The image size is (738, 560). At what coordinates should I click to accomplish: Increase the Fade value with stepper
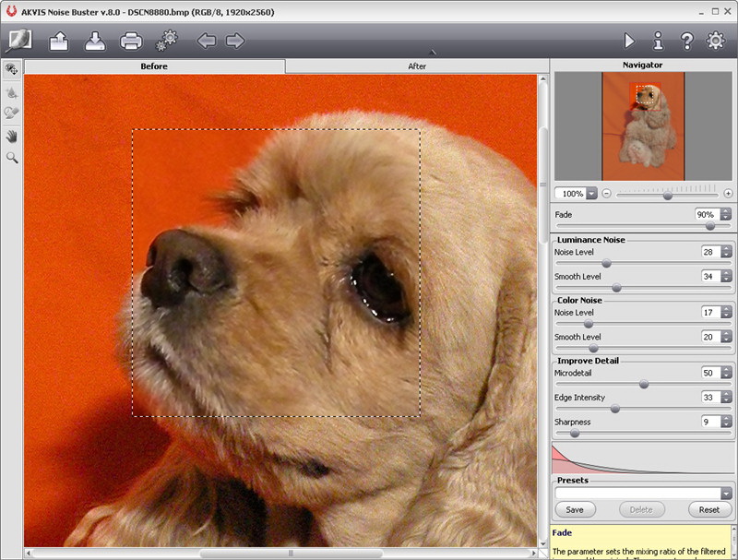tap(726, 210)
